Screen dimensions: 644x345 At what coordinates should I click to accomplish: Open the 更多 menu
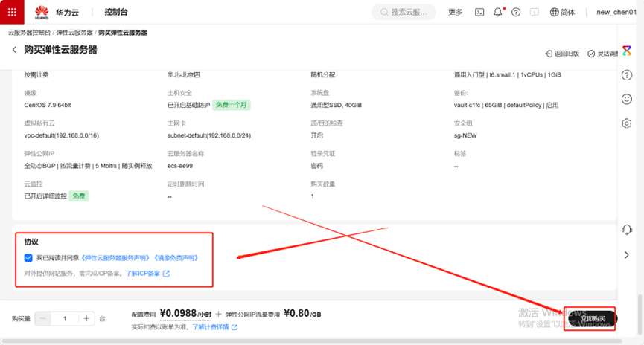click(455, 13)
